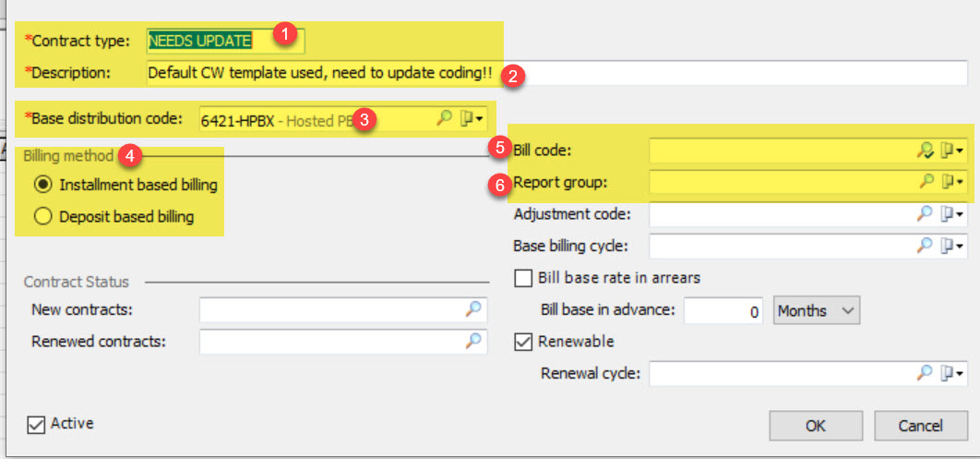This screenshot has height=459, width=980.
Task: Open Bill code flag dropdown arrow
Action: click(x=951, y=151)
